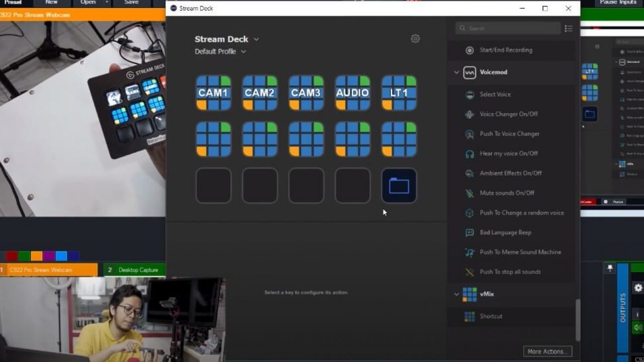The image size is (644, 362).
Task: Select the vMix Shortcut action
Action: (491, 316)
